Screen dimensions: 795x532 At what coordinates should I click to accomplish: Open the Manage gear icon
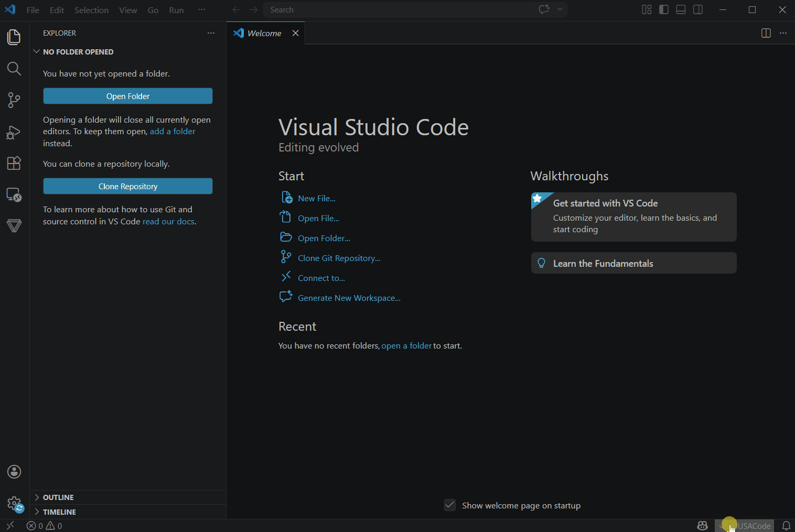coord(14,504)
